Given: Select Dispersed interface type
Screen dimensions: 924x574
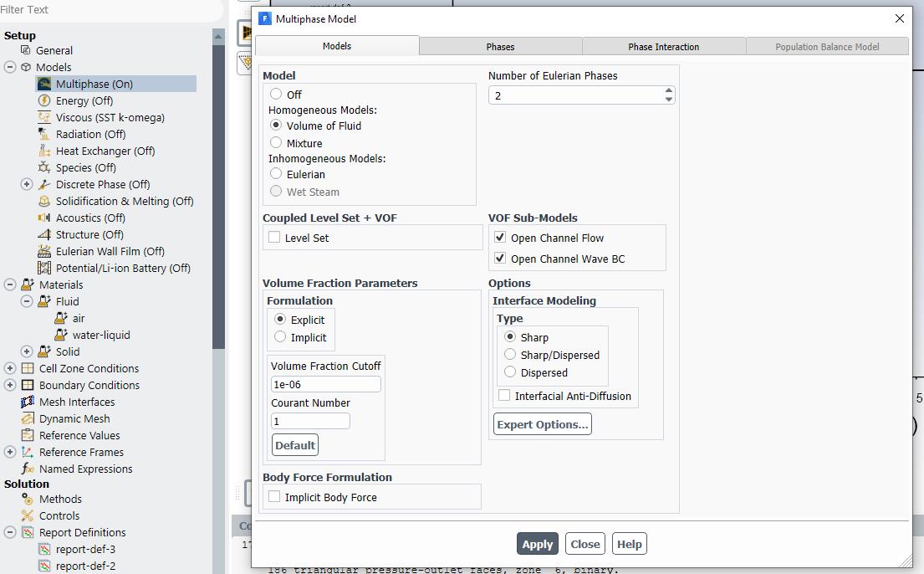Looking at the screenshot, I should [510, 372].
